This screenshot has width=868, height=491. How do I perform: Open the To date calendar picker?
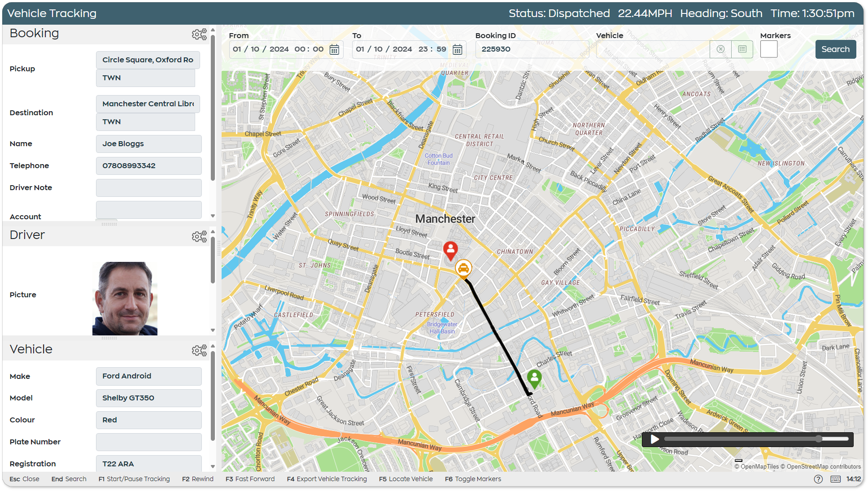[457, 49]
